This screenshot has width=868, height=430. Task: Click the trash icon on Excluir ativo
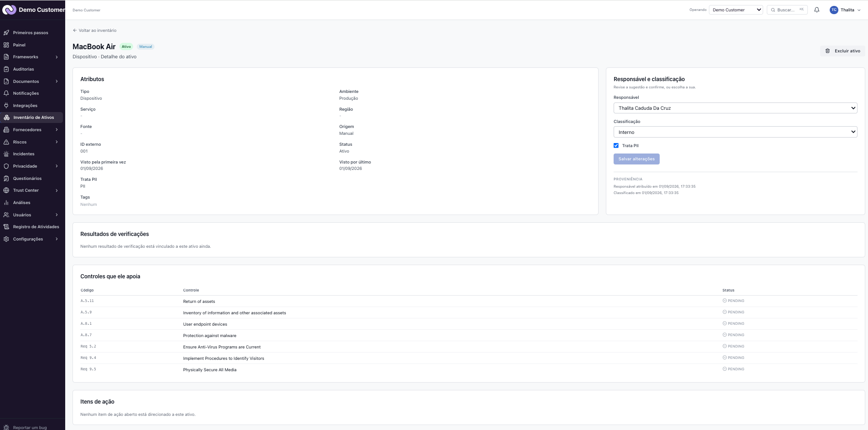(x=828, y=51)
